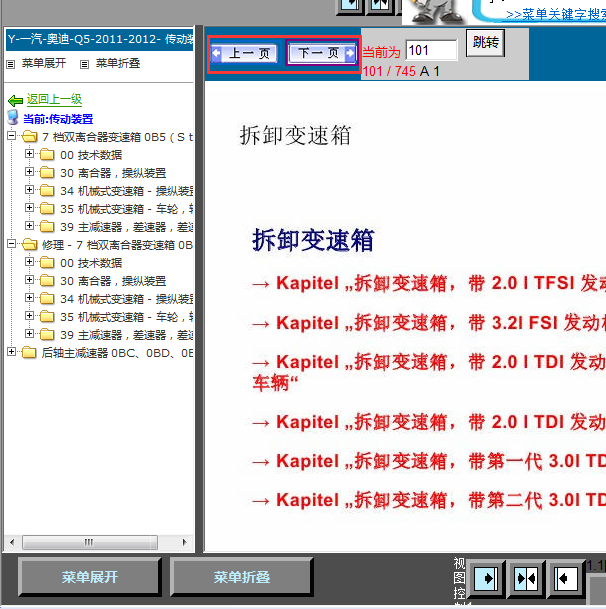The width and height of the screenshot is (606, 609).
Task: Click the sidebar horizontal scrollbar thumb
Action: click(x=90, y=542)
